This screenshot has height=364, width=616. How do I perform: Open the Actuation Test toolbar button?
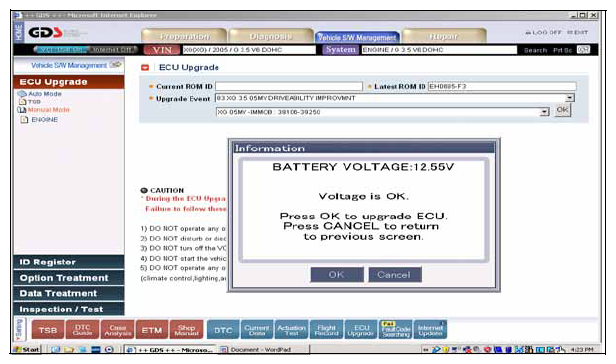(292, 330)
